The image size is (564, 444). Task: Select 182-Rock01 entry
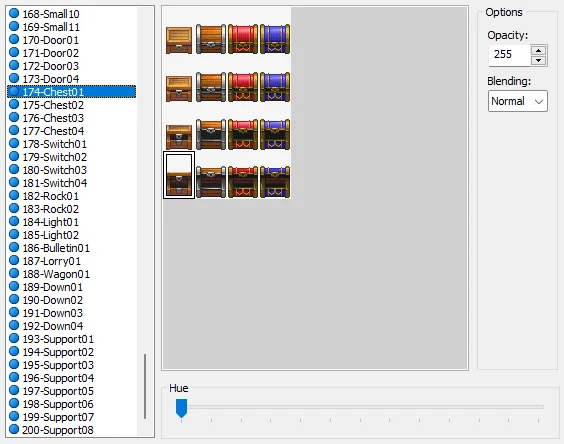(72, 196)
